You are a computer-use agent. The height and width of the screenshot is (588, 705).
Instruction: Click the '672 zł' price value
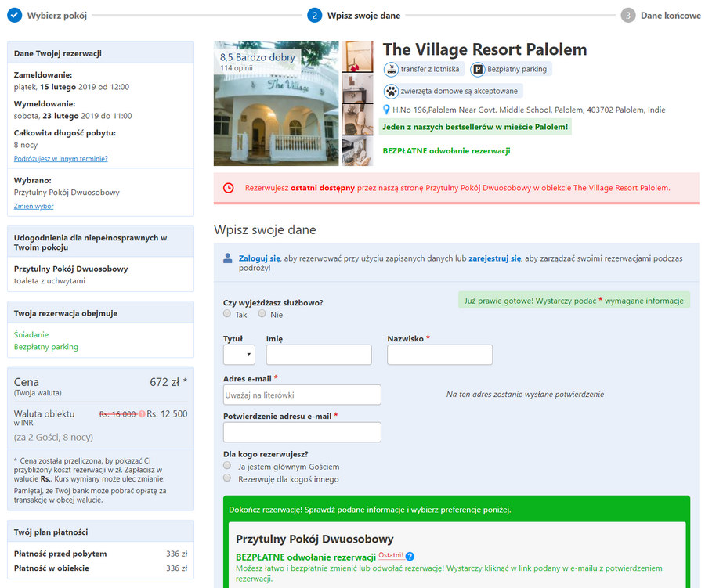[x=164, y=382]
